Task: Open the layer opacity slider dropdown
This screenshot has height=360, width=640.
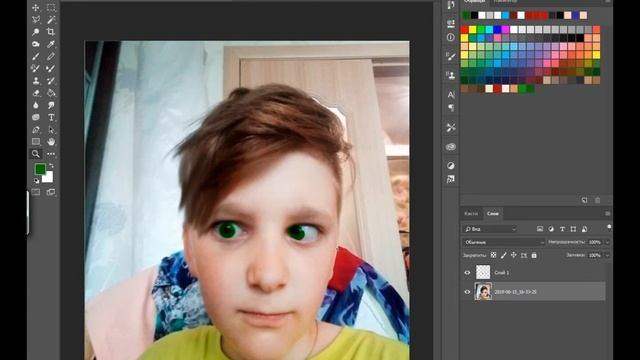Action: point(607,242)
